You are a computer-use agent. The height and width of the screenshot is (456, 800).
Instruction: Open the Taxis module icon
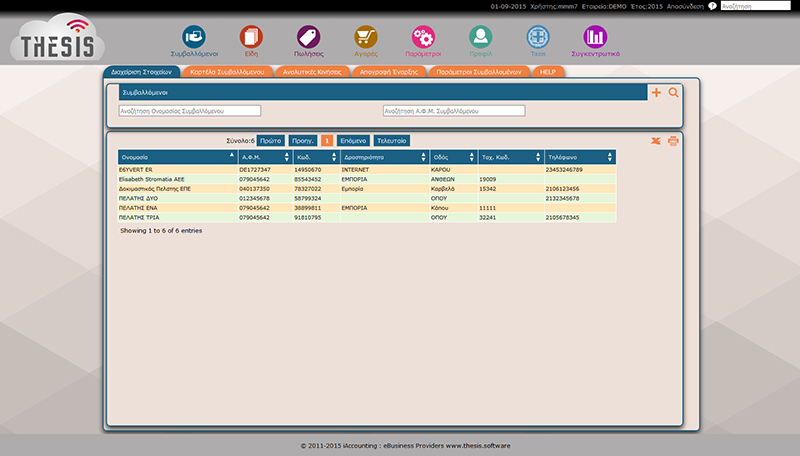[x=538, y=38]
